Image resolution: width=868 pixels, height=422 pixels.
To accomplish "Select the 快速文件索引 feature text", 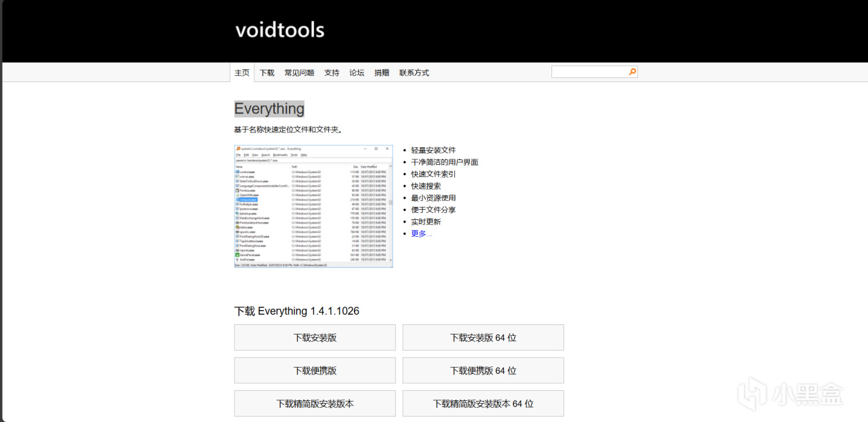I will (433, 174).
